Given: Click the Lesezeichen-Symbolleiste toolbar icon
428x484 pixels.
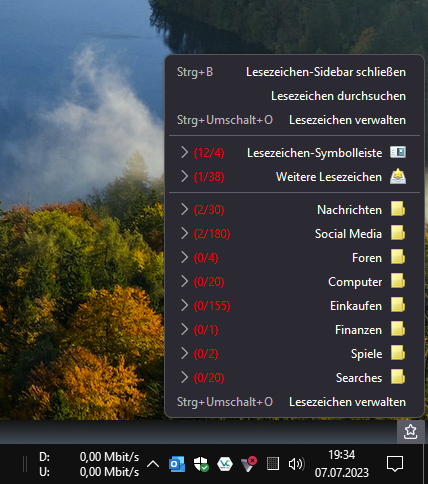Looking at the screenshot, I should coord(398,152).
